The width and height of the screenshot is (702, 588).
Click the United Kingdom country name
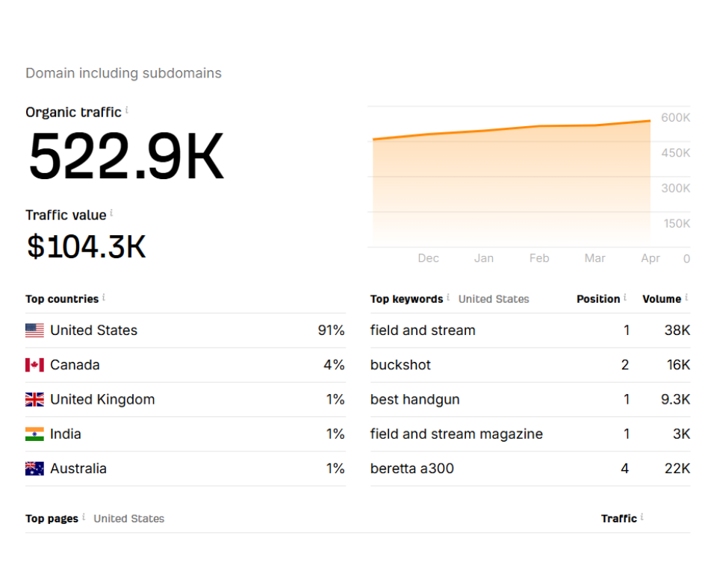tap(102, 399)
